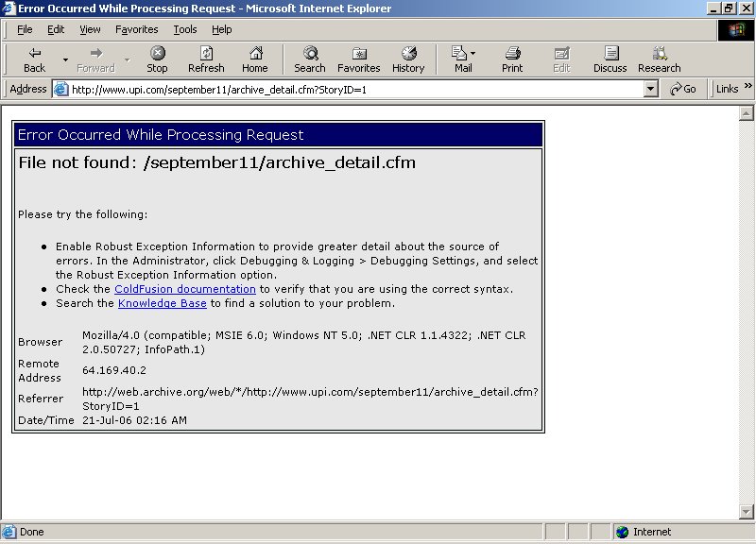Click 'Please try the following:' text

(x=83, y=214)
